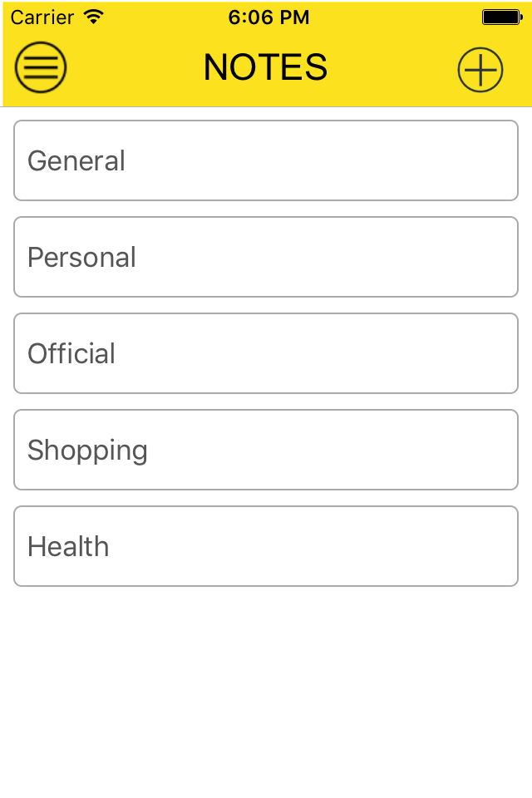The image size is (532, 798).
Task: Select the middle row of the category list
Action: pyautogui.click(x=266, y=353)
